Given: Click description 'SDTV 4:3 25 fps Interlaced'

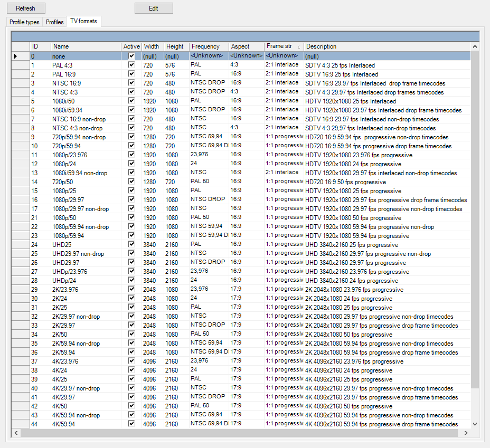Looking at the screenshot, I should pyautogui.click(x=387, y=65).
